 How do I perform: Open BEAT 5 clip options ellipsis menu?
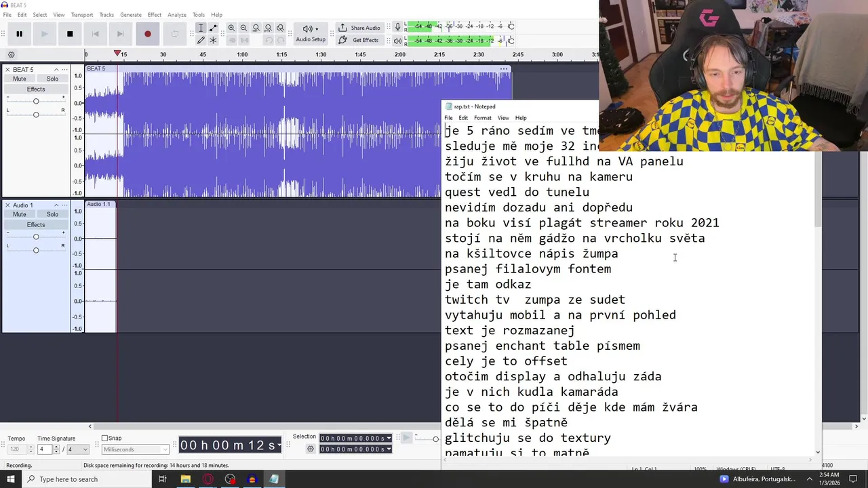(x=504, y=69)
